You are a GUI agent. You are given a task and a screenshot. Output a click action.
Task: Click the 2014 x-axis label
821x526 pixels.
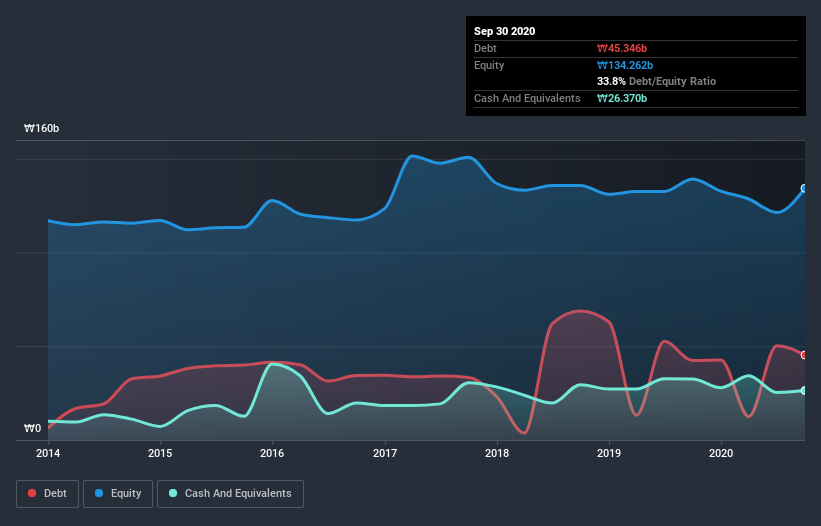[x=48, y=453]
